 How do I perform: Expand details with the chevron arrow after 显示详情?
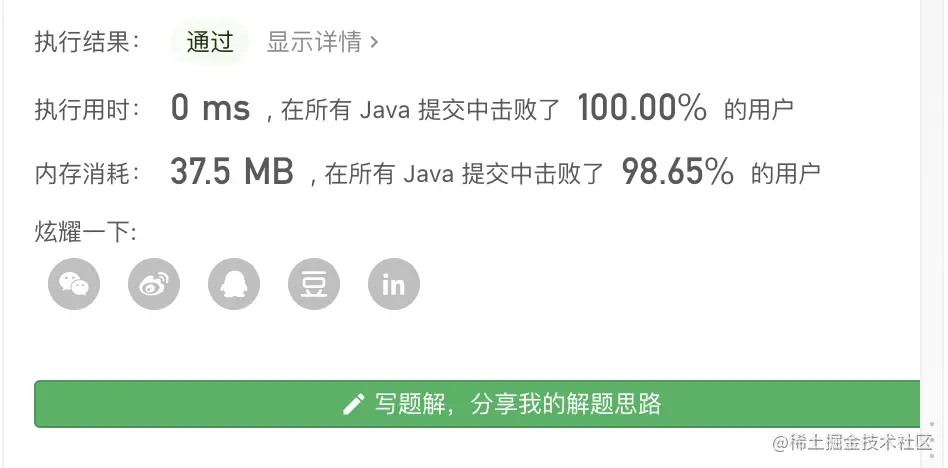374,42
